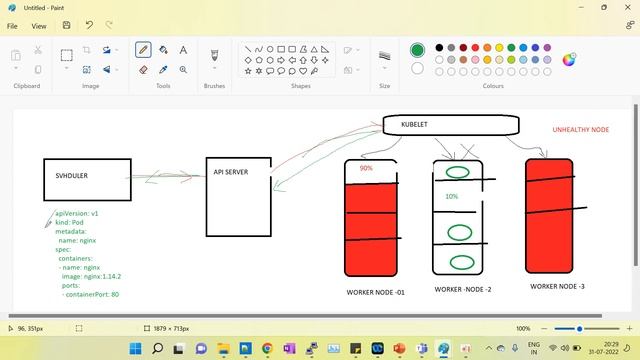Viewport: 640px width, 360px height.
Task: Expand the Selection options arrow
Action: click(67, 68)
